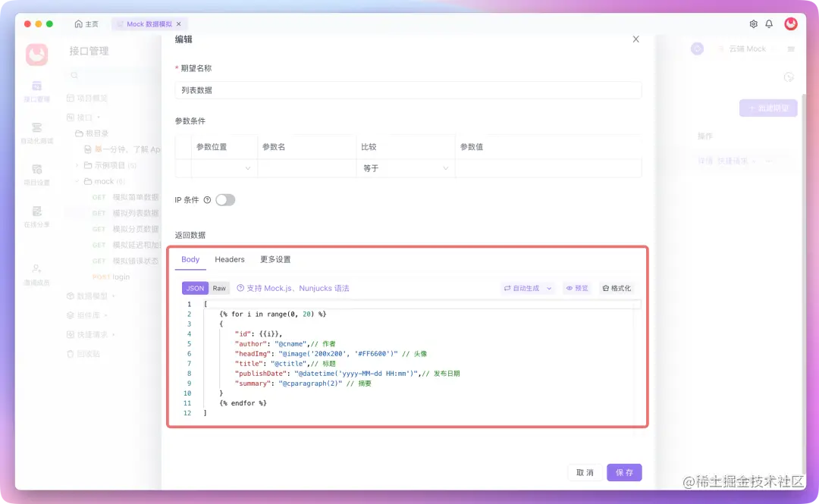Select the Mock 数据模拟 tab
The width and height of the screenshot is (819, 504).
click(x=149, y=24)
